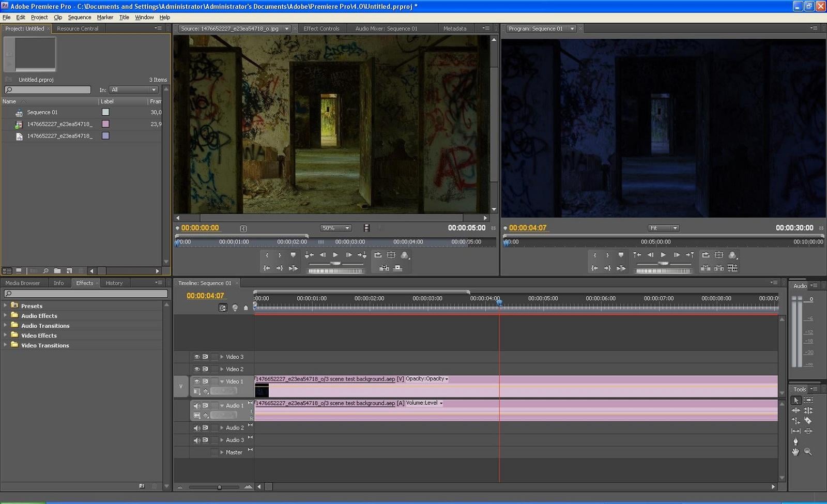Click the timeline zoom slider handle
This screenshot has width=827, height=504.
(220, 487)
